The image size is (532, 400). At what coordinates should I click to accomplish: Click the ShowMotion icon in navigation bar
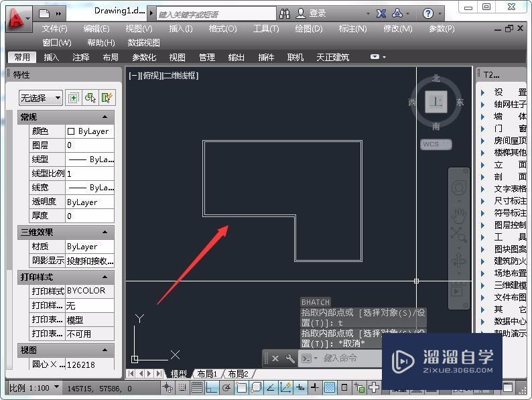[458, 290]
